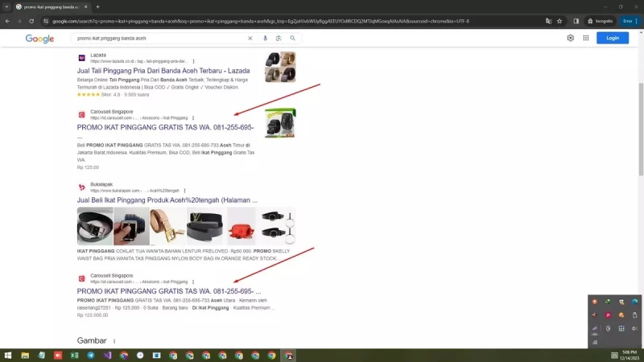
Task: Open the black belt Bukalapak image
Action: click(x=95, y=226)
